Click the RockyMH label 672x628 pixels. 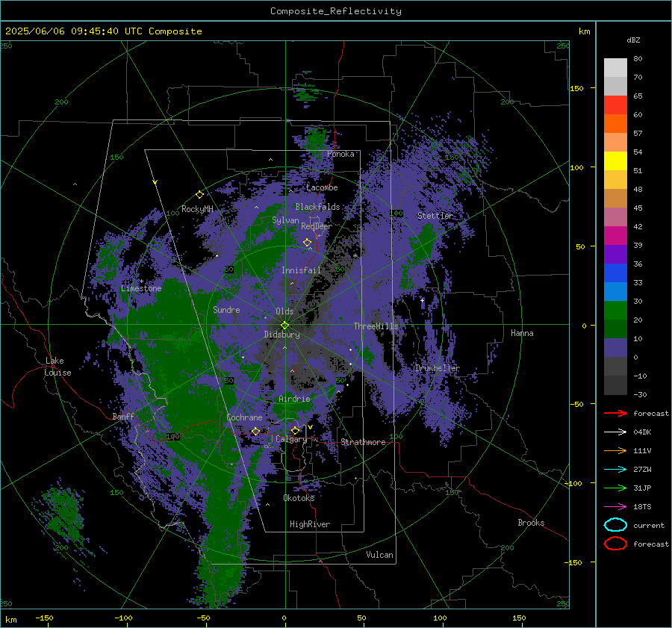197,209
